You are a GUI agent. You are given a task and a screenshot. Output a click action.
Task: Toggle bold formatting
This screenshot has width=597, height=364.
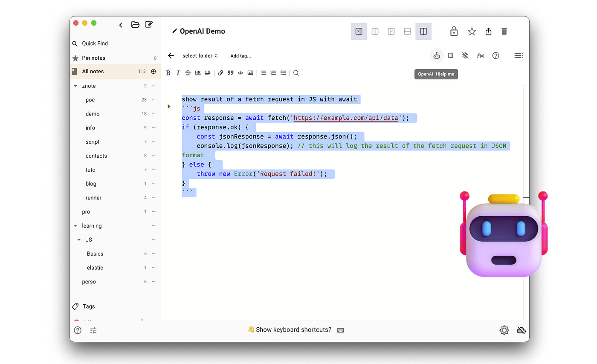(168, 73)
